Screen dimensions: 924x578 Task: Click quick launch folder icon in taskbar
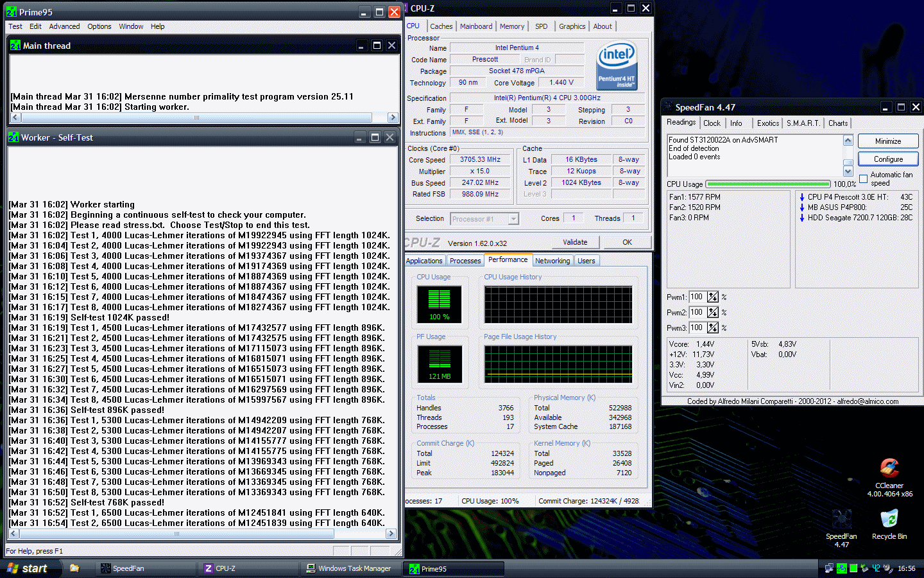(74, 568)
